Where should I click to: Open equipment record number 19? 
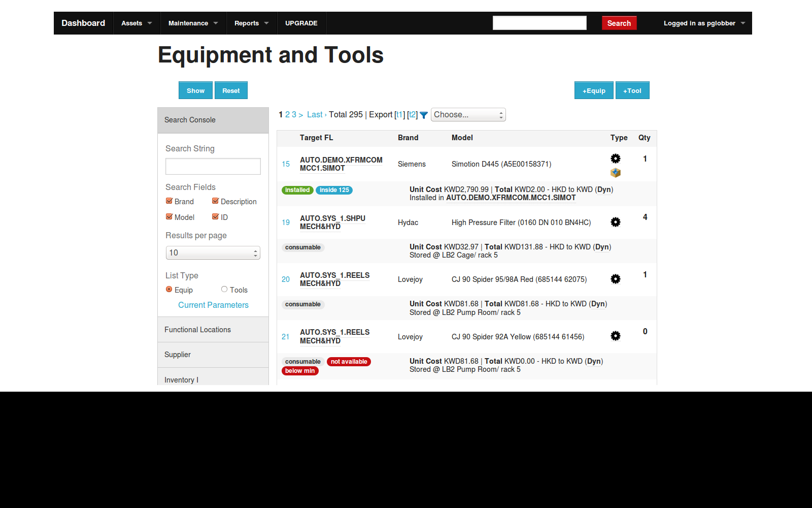(286, 223)
